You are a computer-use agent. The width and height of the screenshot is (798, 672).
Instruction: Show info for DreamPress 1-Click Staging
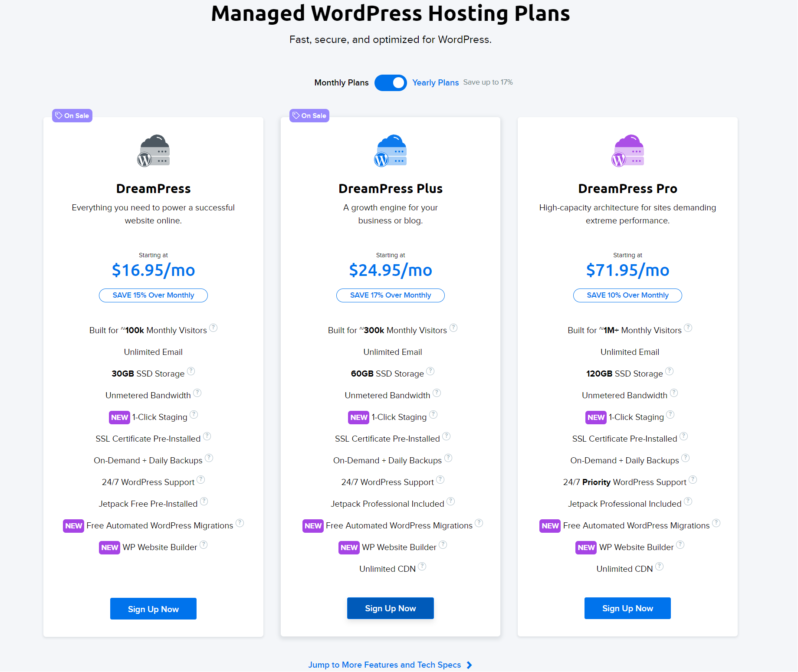click(194, 414)
